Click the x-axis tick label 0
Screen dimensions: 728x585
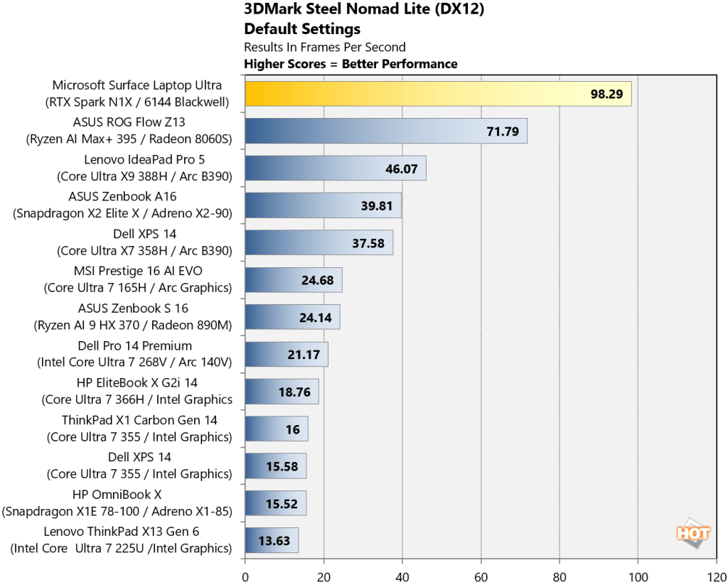[245, 578]
